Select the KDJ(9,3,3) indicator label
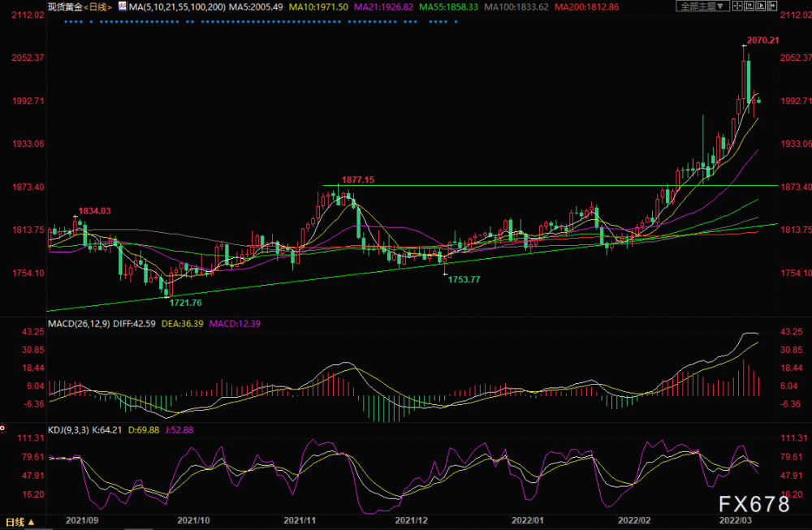 pyautogui.click(x=68, y=429)
